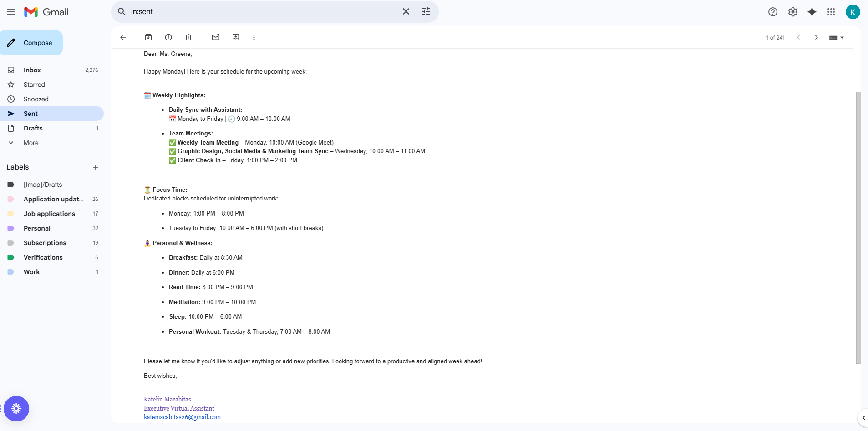
Task: Open the account avatar K
Action: pyautogui.click(x=853, y=12)
